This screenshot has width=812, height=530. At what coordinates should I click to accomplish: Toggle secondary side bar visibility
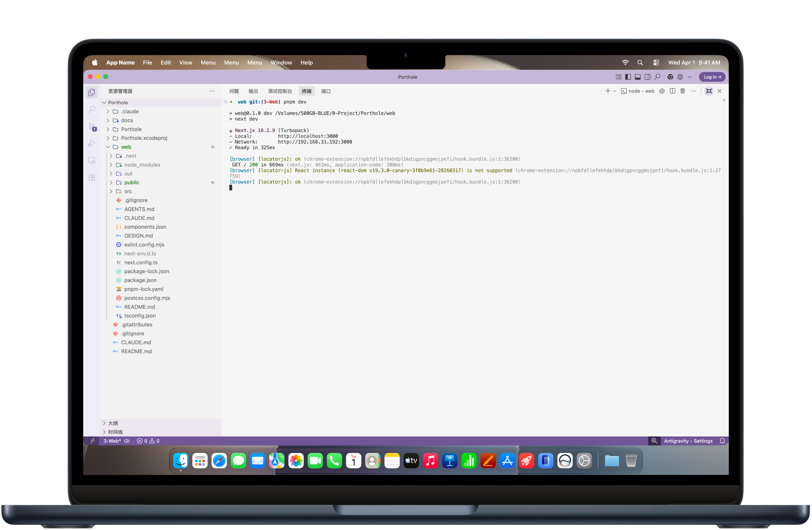pyautogui.click(x=647, y=77)
